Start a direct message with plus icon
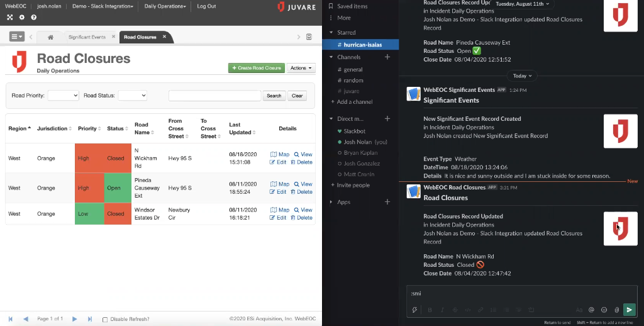 pyautogui.click(x=387, y=119)
